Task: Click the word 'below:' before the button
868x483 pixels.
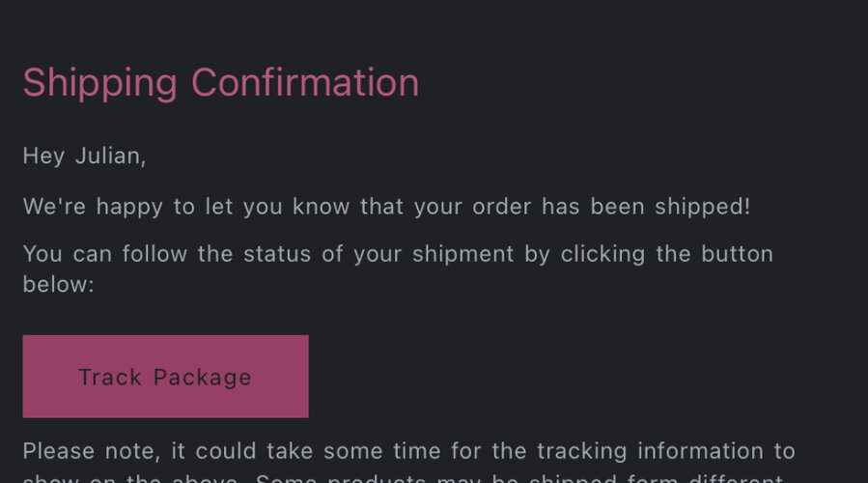Action: pyautogui.click(x=59, y=284)
